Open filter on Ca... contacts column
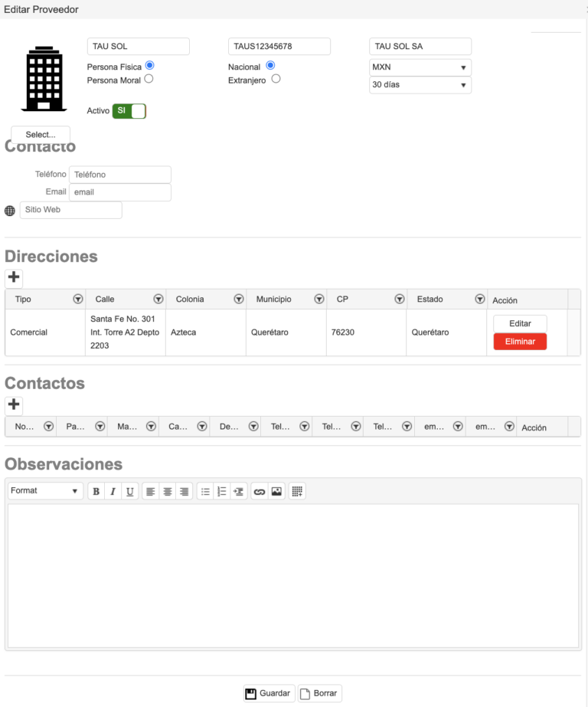 202,426
